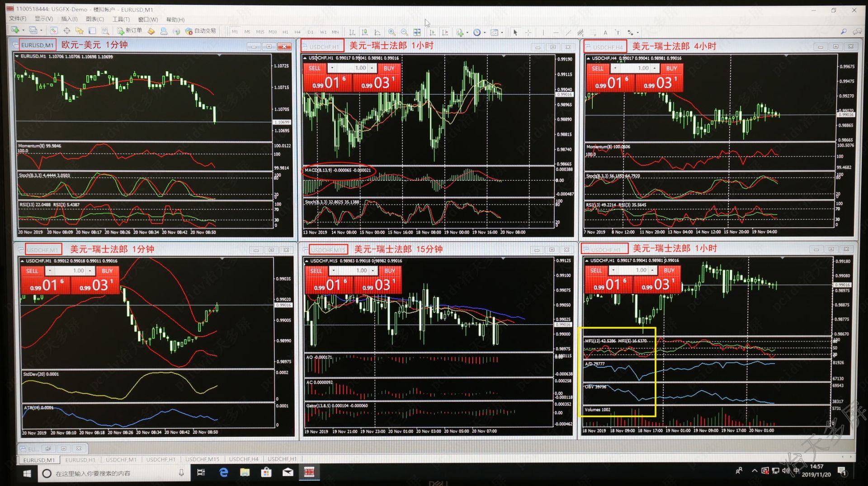This screenshot has height=486, width=868.
Task: Switch to the USDCHF,M15 bottom tab
Action: pyautogui.click(x=202, y=459)
